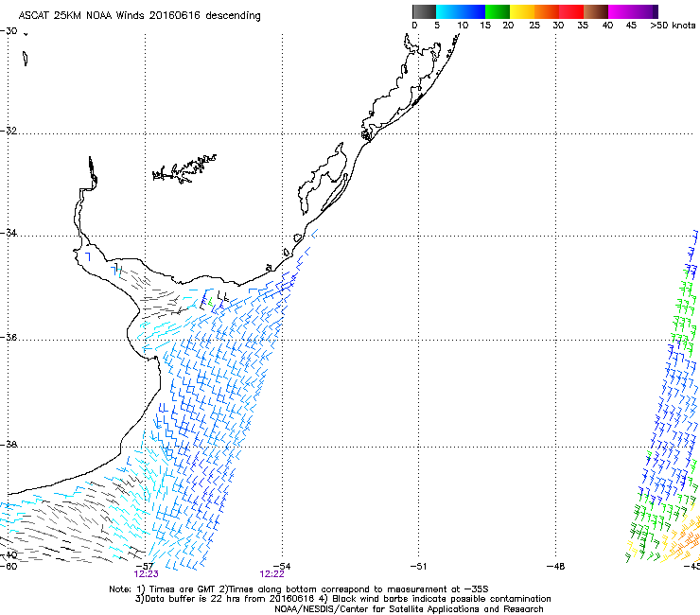Click the 'NOAA/NESDIS/Center for Satellite Applications and Research' credit
This screenshot has height=615, width=700.
click(409, 609)
